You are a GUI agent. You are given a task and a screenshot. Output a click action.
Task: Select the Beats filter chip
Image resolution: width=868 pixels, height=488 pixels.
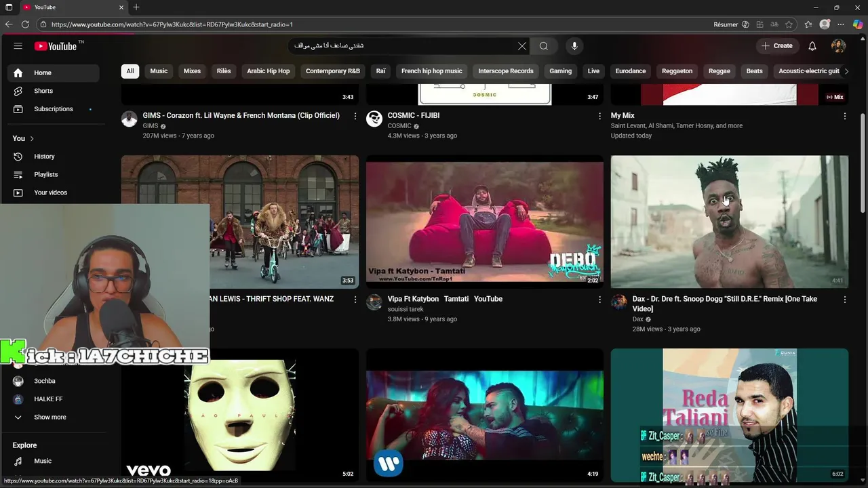click(754, 71)
